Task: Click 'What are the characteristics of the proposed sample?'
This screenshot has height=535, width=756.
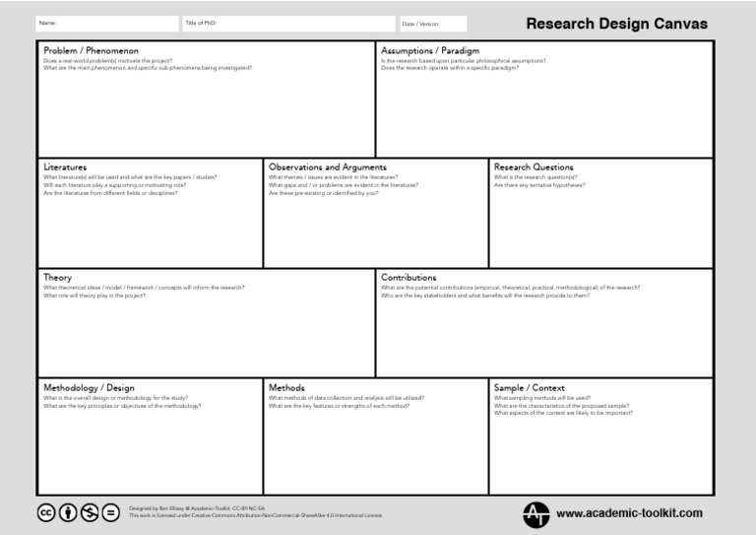Action: pos(561,406)
